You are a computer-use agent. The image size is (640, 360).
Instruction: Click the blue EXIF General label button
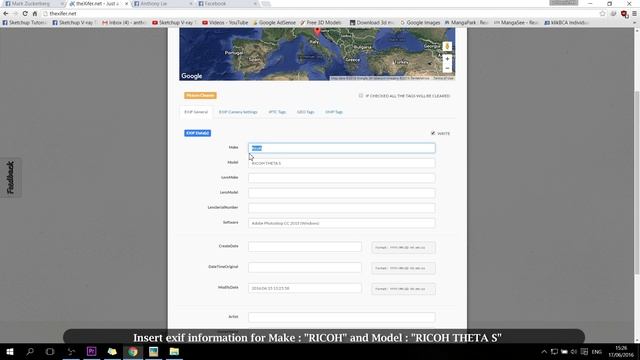[x=198, y=133]
